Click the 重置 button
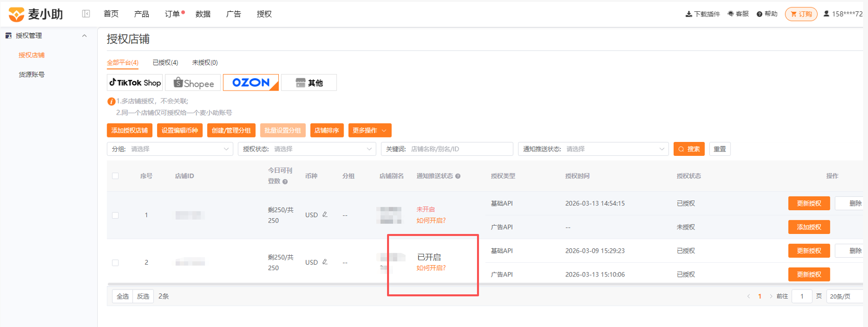This screenshot has height=327, width=868. pyautogui.click(x=720, y=149)
